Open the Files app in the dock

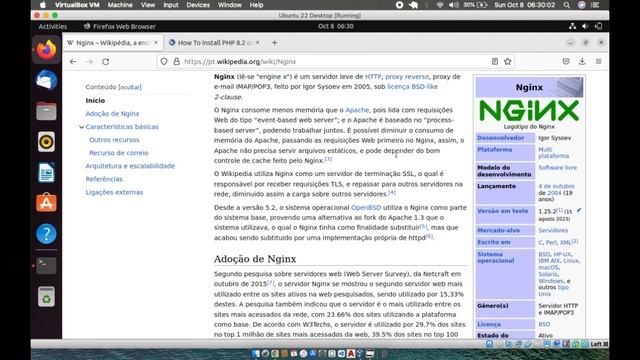point(46,111)
